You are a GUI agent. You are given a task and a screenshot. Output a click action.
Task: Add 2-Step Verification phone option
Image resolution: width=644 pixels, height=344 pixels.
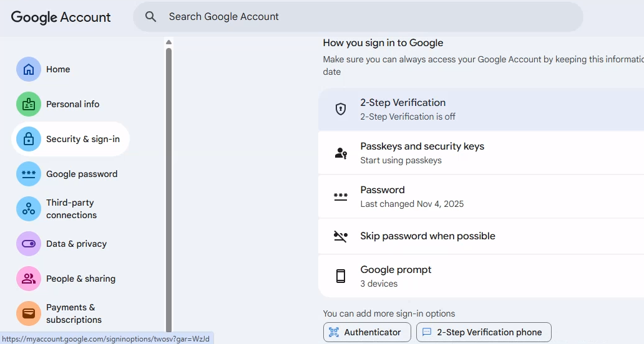(x=484, y=332)
